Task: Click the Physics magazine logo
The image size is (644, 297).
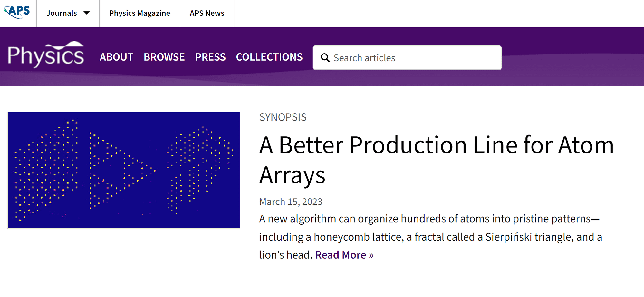Action: (46, 55)
